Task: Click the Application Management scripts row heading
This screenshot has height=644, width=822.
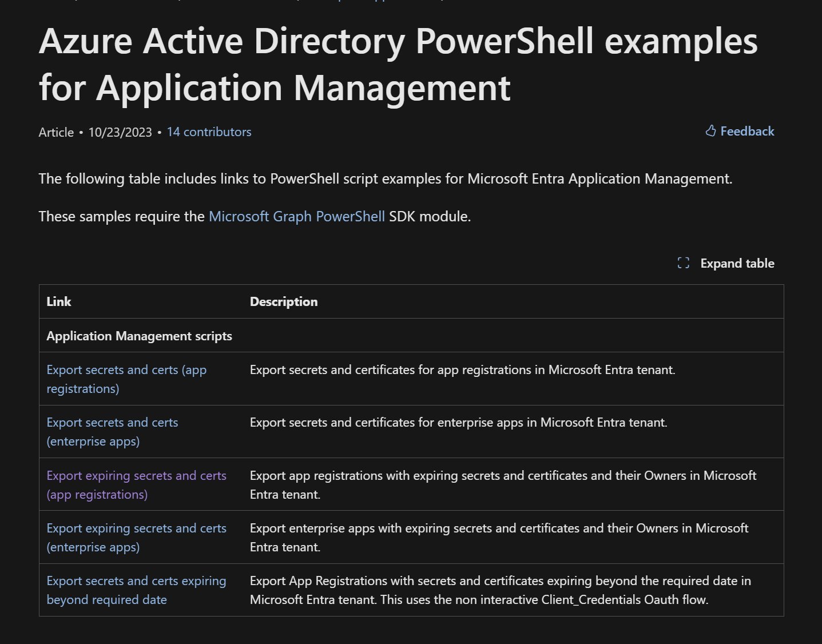Action: coord(139,336)
